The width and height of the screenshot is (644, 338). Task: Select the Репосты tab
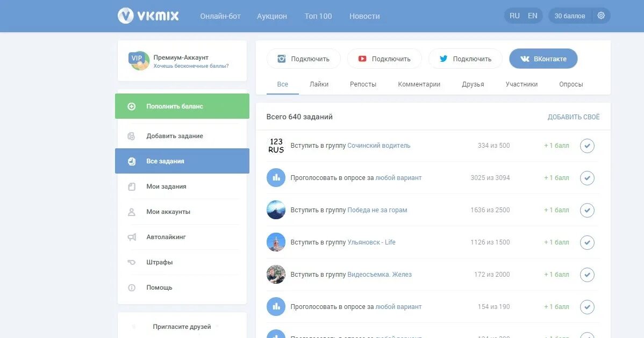tap(363, 84)
